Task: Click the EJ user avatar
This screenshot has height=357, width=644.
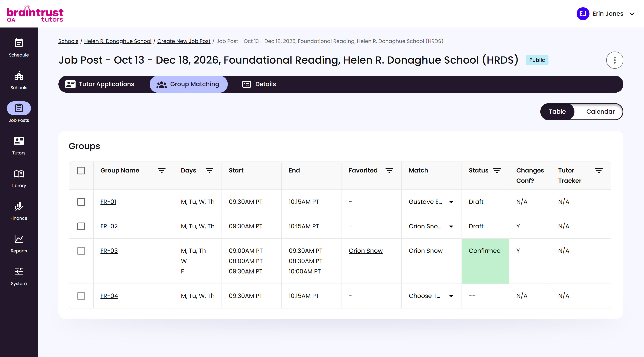Action: (583, 14)
